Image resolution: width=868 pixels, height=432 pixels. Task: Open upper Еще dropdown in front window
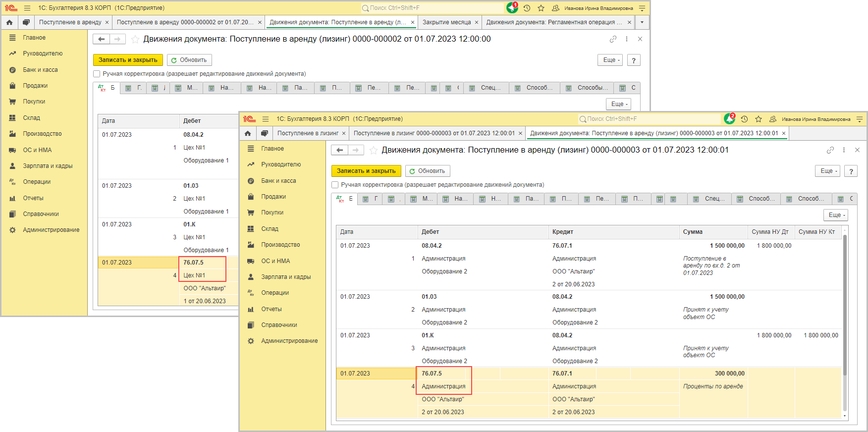[x=827, y=171]
